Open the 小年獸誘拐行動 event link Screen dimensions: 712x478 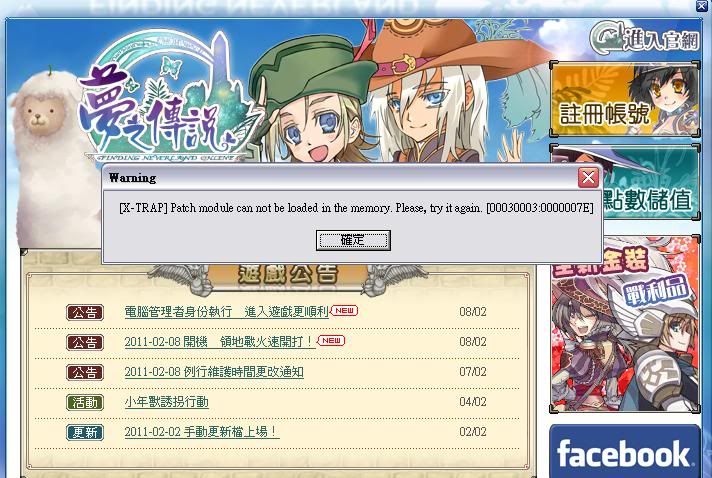point(166,402)
